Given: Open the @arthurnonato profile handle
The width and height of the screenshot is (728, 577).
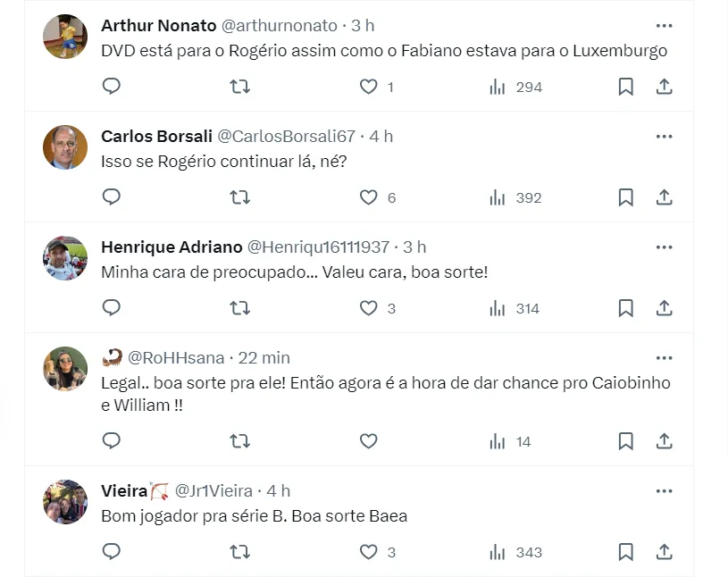Looking at the screenshot, I should 279,25.
